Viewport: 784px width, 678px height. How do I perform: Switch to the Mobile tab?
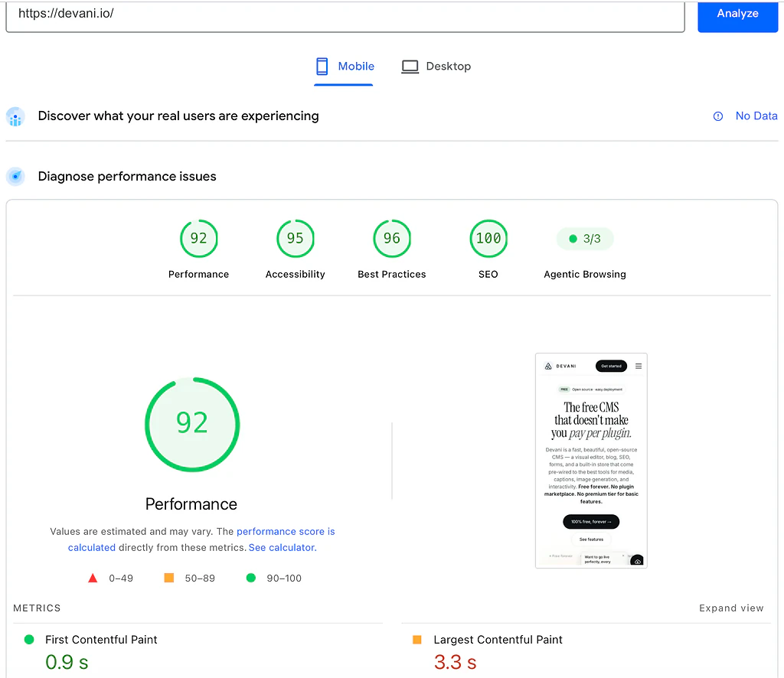(x=344, y=67)
